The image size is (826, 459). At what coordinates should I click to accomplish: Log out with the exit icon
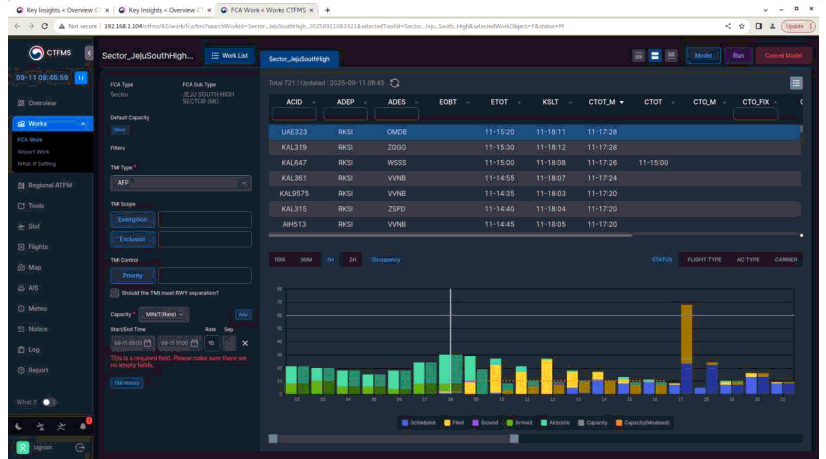tap(80, 447)
